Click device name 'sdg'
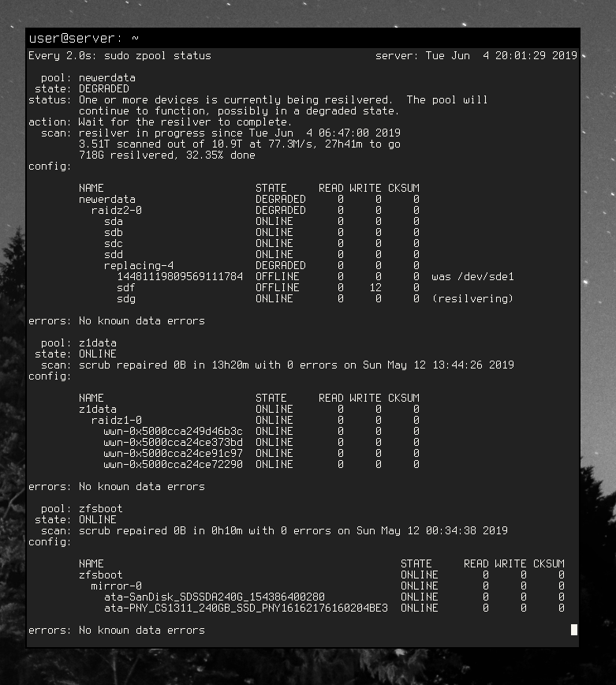This screenshot has height=685, width=616. pos(125,299)
